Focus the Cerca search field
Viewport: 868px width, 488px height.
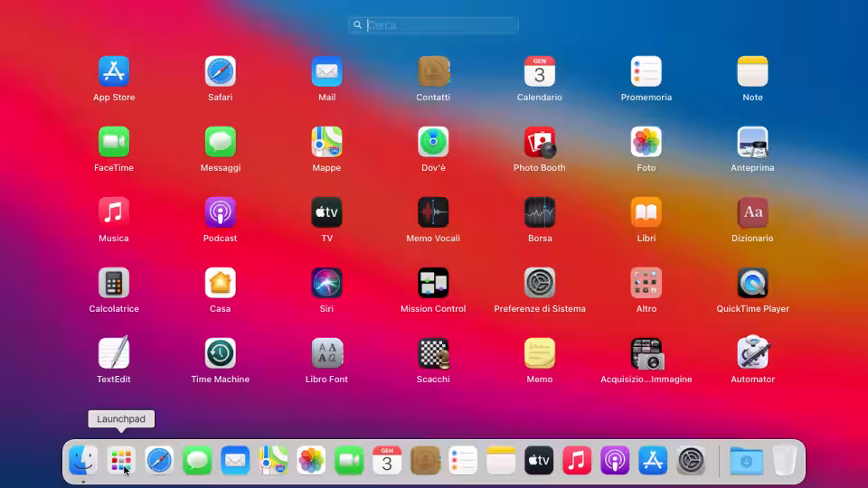433,25
